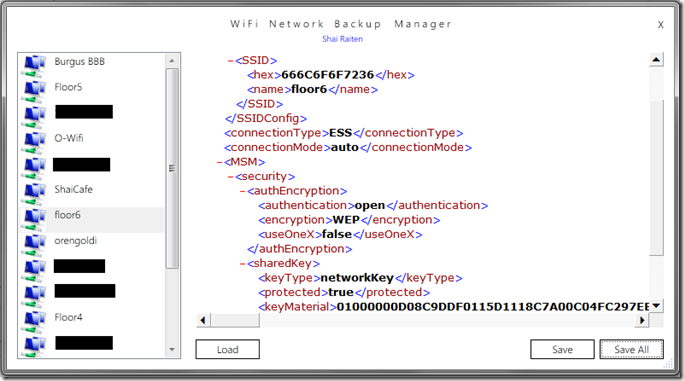Click the ShaiCafe network icon
Image resolution: width=684 pixels, height=381 pixels.
pyautogui.click(x=34, y=193)
